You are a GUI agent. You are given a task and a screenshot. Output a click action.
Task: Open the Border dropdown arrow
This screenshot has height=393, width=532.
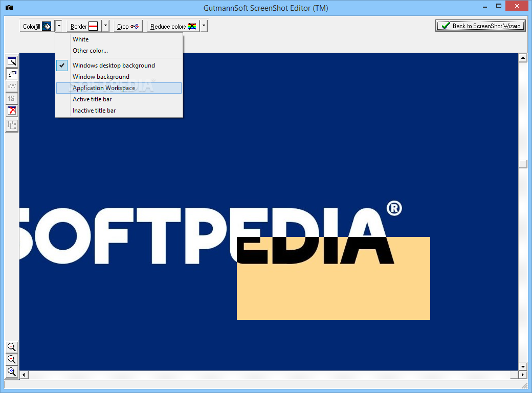point(105,26)
